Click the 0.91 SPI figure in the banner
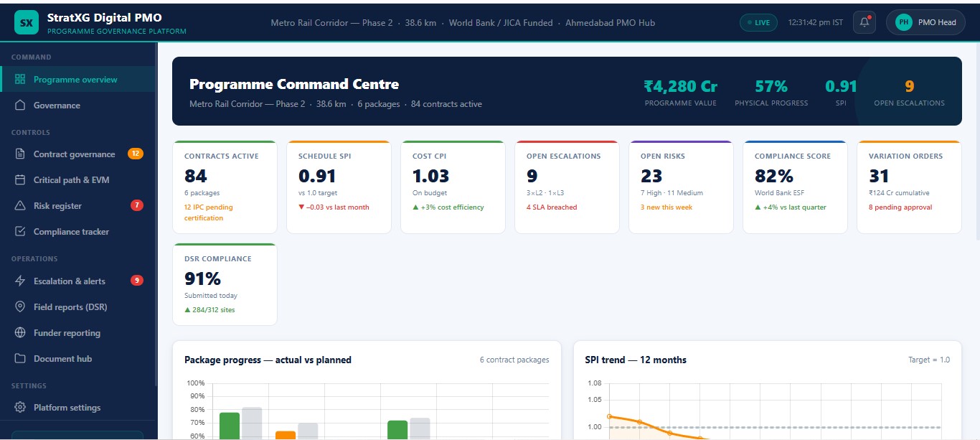 841,87
